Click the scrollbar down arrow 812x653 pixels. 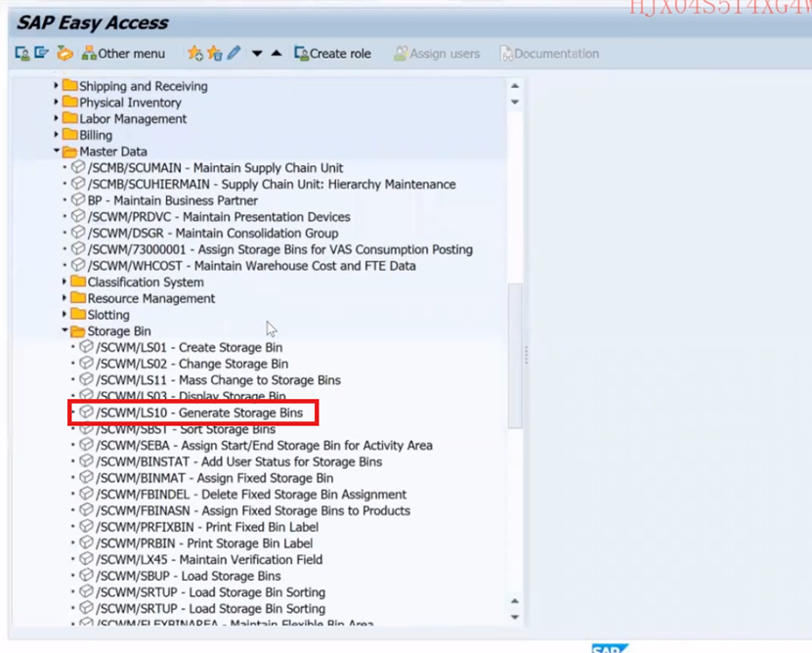515,618
